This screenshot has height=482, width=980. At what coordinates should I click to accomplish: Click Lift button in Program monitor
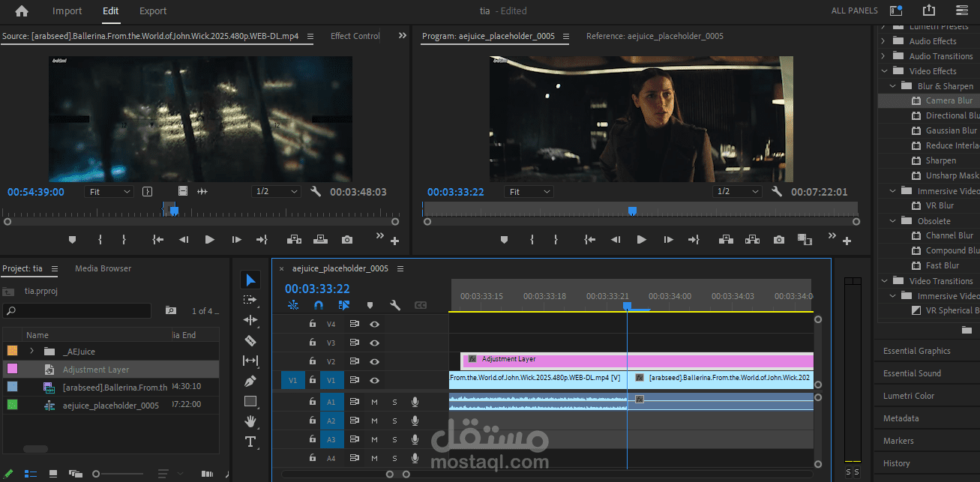726,240
